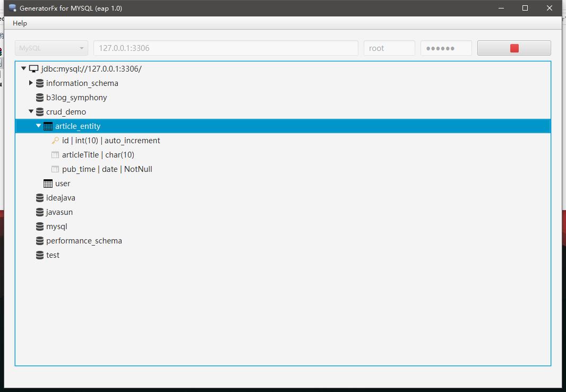Click database icon next to crud_demo

(40, 112)
